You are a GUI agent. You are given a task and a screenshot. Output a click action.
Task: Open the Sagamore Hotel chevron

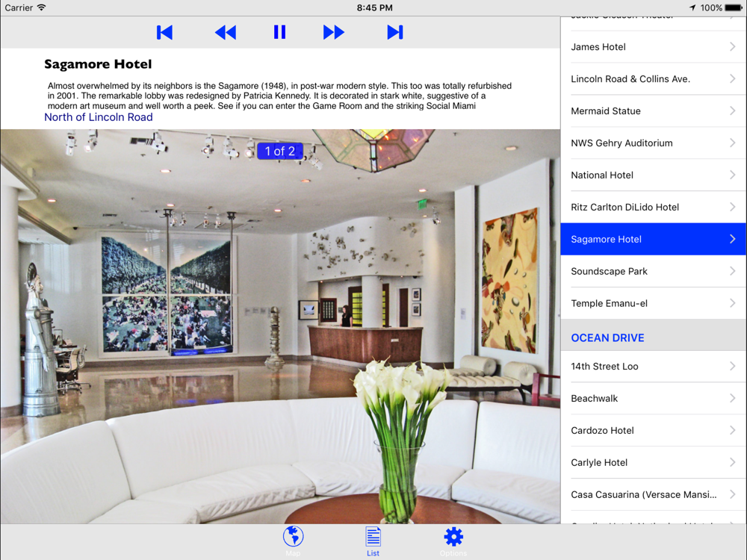(x=732, y=239)
